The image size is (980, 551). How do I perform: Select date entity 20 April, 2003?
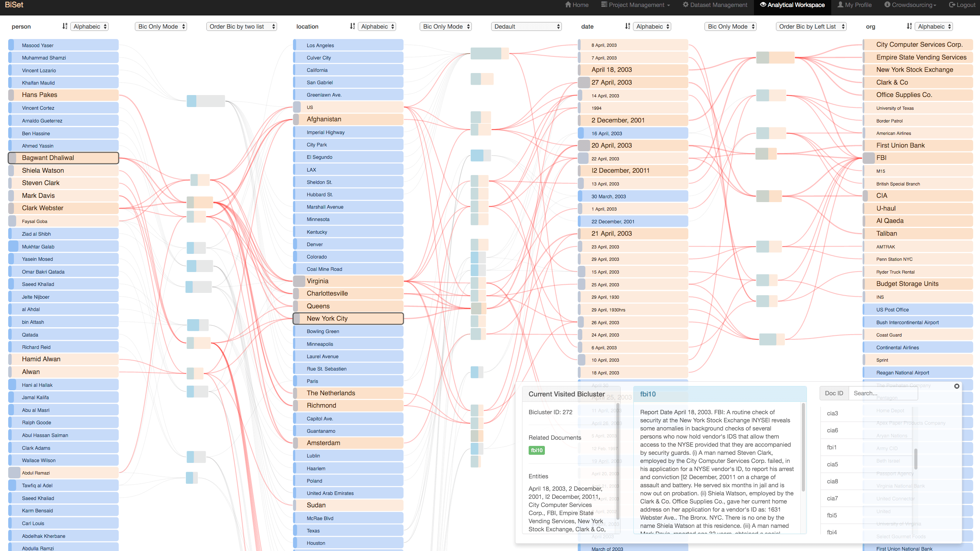633,145
